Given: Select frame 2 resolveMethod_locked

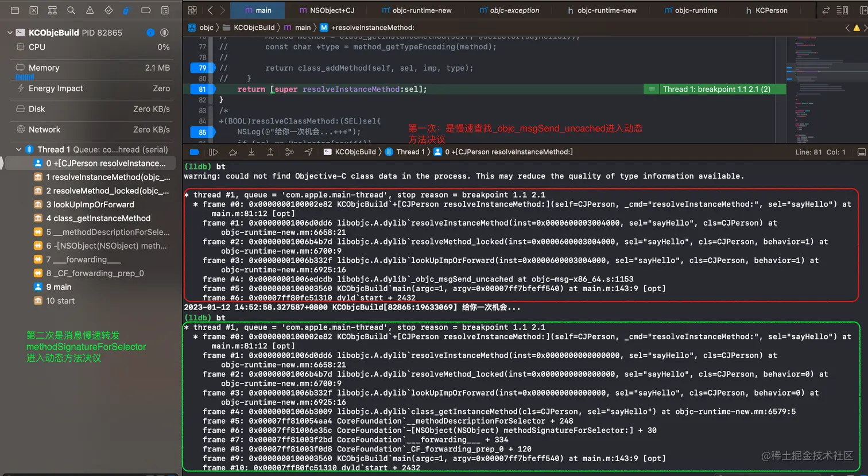Looking at the screenshot, I should tap(100, 191).
